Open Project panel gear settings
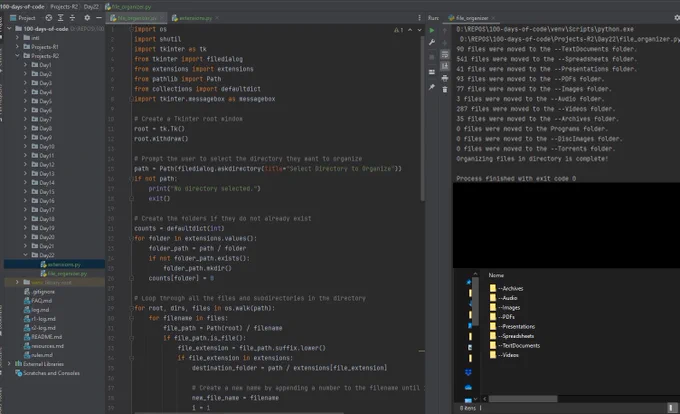This screenshot has height=414, width=680. coord(87,18)
